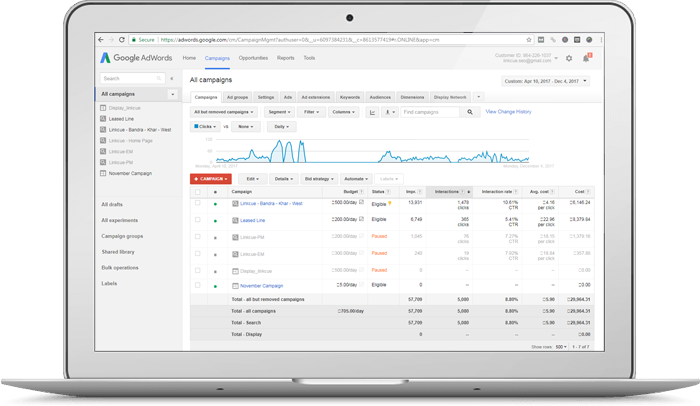This screenshot has height=406, width=700.
Task: Click in the Find campaigns input field
Action: [x=430, y=112]
